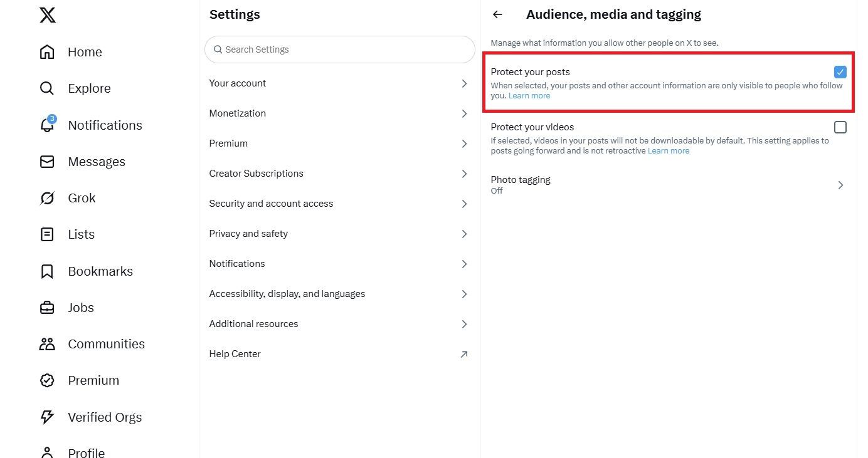Expand Additional resources chevron
Viewport: 868px width, 458px height.
click(x=464, y=324)
